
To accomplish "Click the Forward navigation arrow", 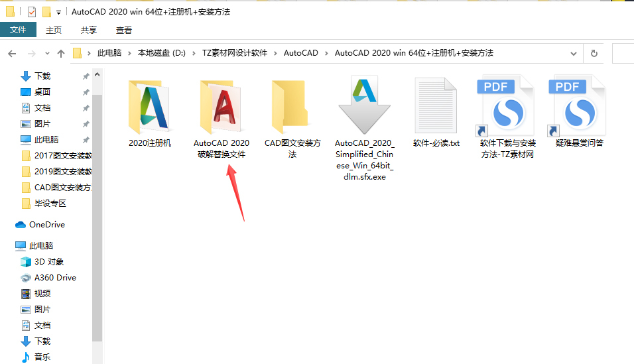I will click(32, 54).
